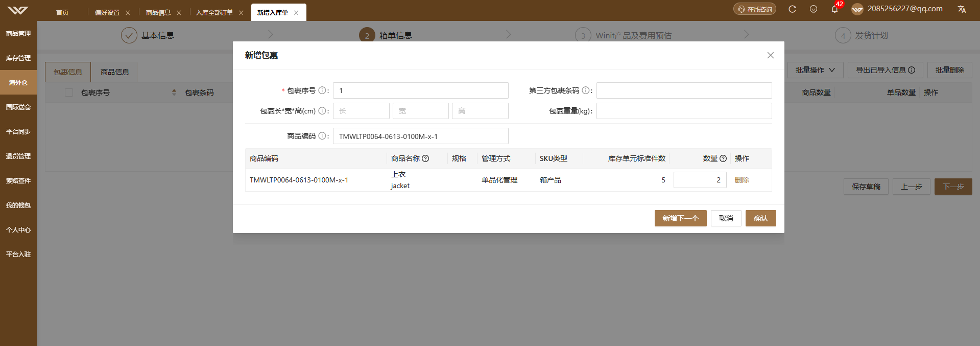
Task: Close the 新增入库单 tab
Action: click(x=296, y=13)
